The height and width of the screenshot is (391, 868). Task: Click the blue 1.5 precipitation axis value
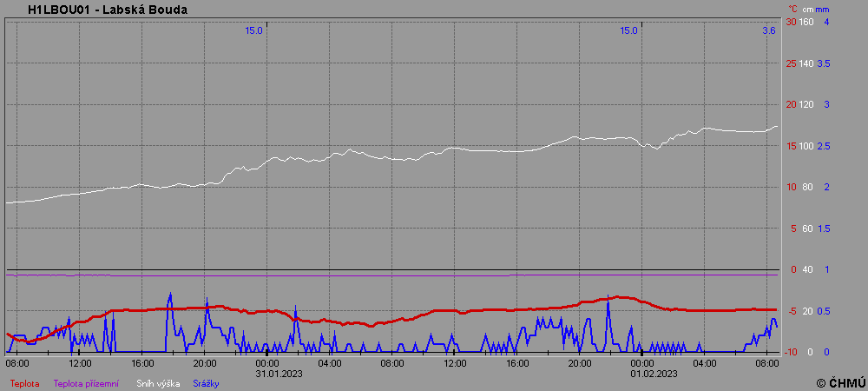point(824,229)
